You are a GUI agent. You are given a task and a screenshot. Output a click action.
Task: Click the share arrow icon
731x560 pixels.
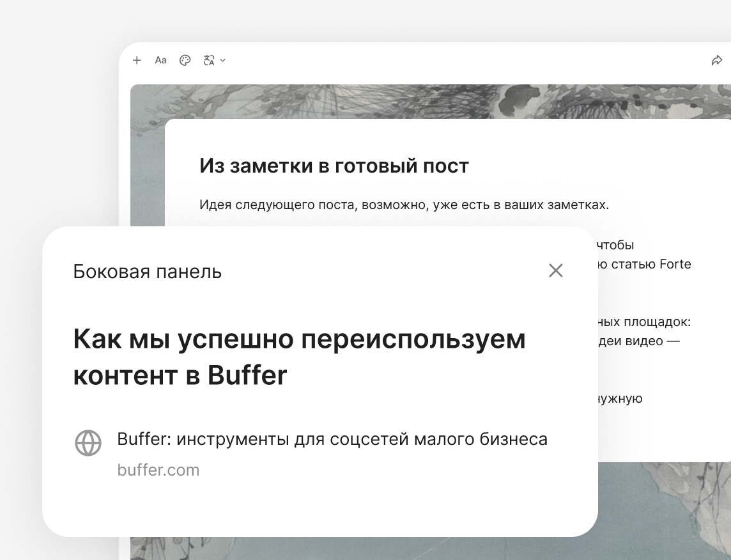pyautogui.click(x=716, y=60)
